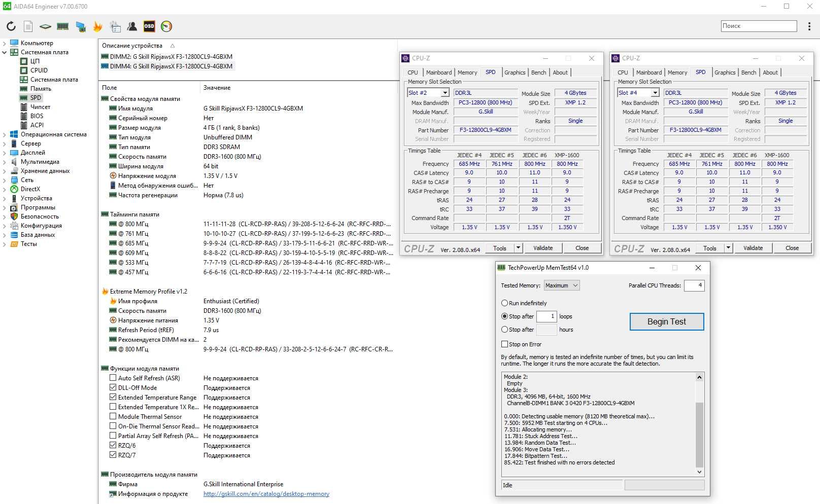Viewport: 820px width, 504px height.
Task: Open Tested Memory Maximum dropdown
Action: 562,285
